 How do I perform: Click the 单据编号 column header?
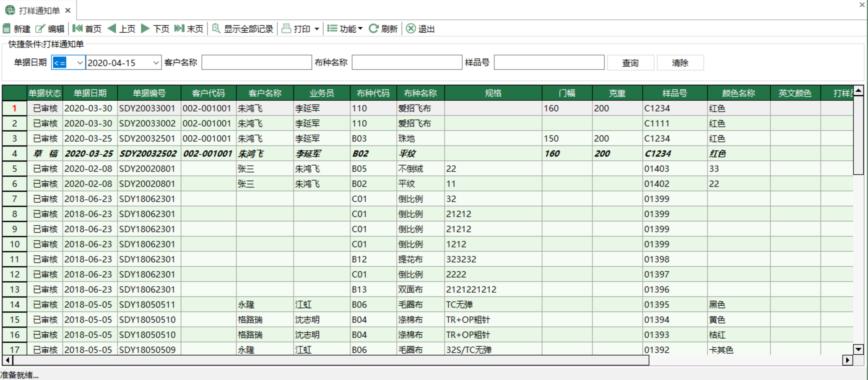click(x=149, y=93)
